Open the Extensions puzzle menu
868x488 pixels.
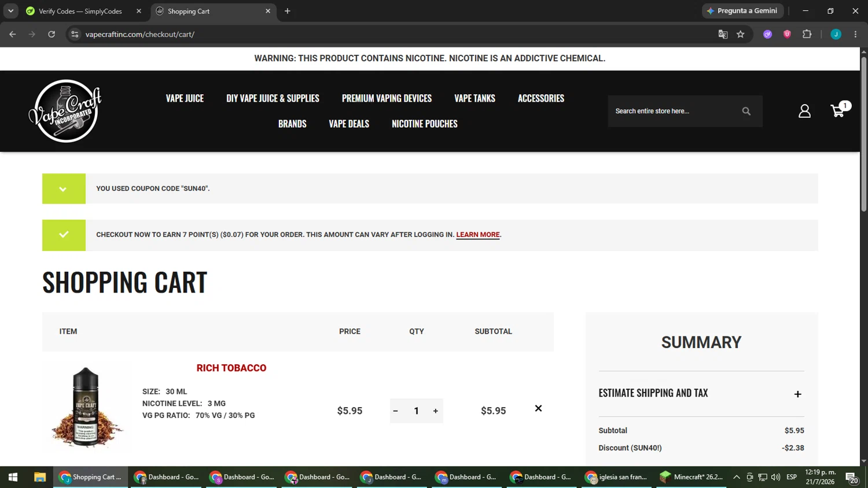[x=807, y=34]
